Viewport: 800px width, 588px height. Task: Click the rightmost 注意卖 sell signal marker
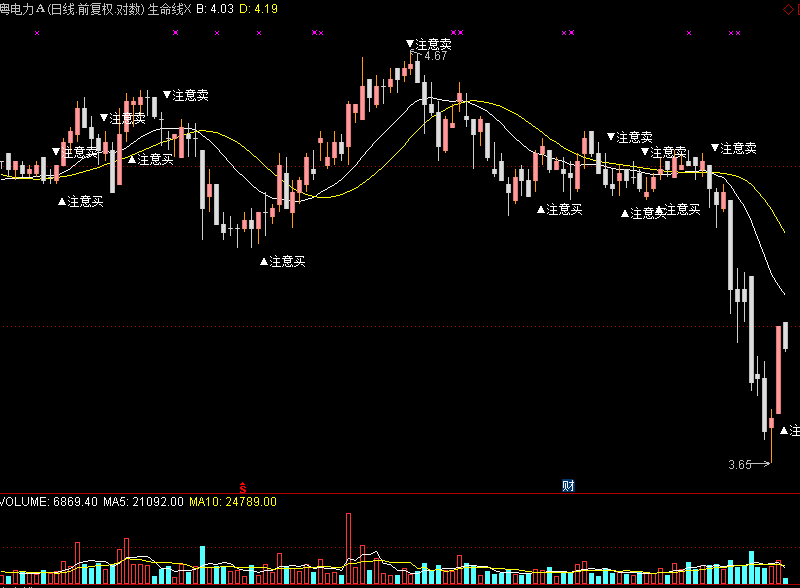(733, 148)
